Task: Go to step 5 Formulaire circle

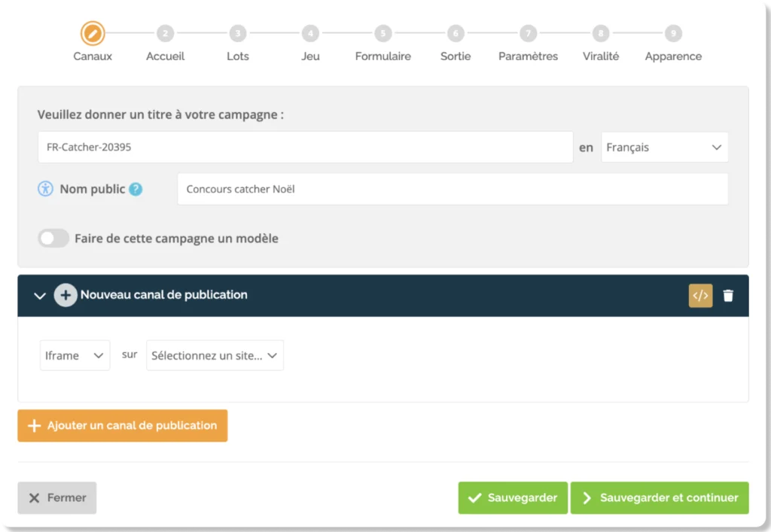Action: (x=382, y=34)
